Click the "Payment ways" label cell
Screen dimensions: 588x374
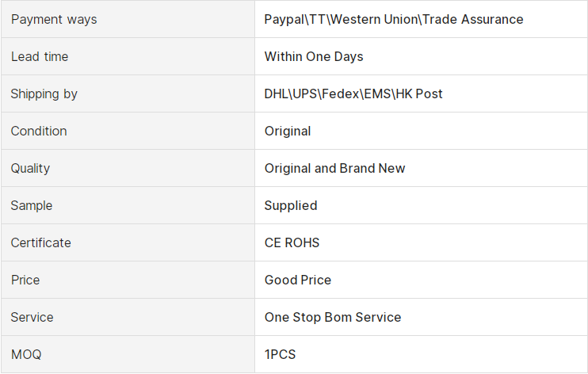pyautogui.click(x=54, y=19)
